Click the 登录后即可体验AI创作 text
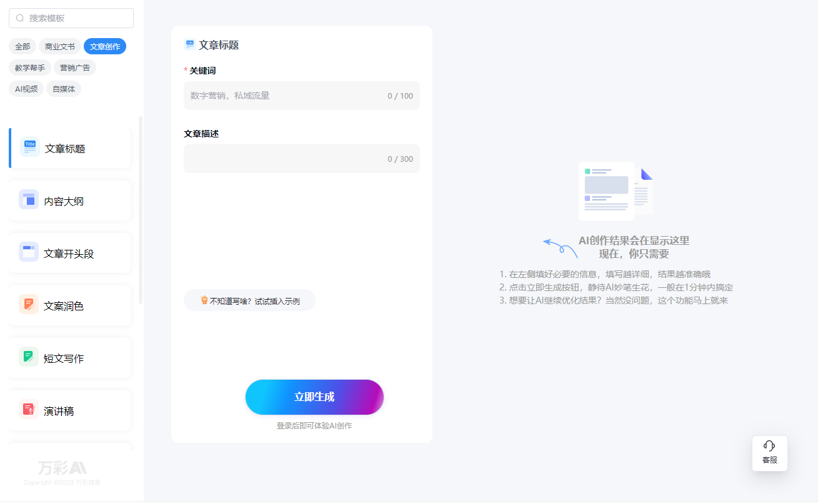The height and width of the screenshot is (504, 818). pos(314,426)
